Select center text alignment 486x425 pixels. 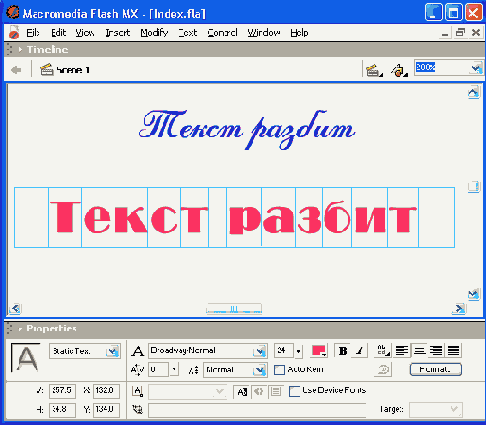click(x=419, y=351)
